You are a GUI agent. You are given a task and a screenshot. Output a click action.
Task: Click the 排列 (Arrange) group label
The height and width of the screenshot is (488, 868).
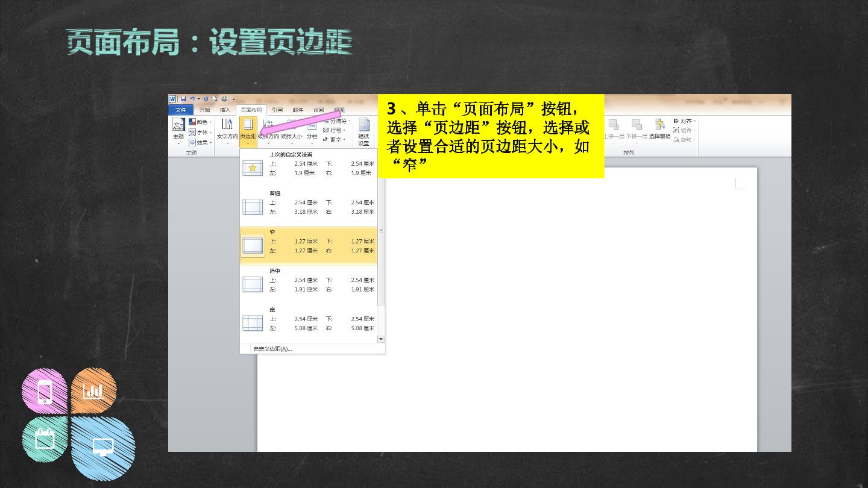629,152
